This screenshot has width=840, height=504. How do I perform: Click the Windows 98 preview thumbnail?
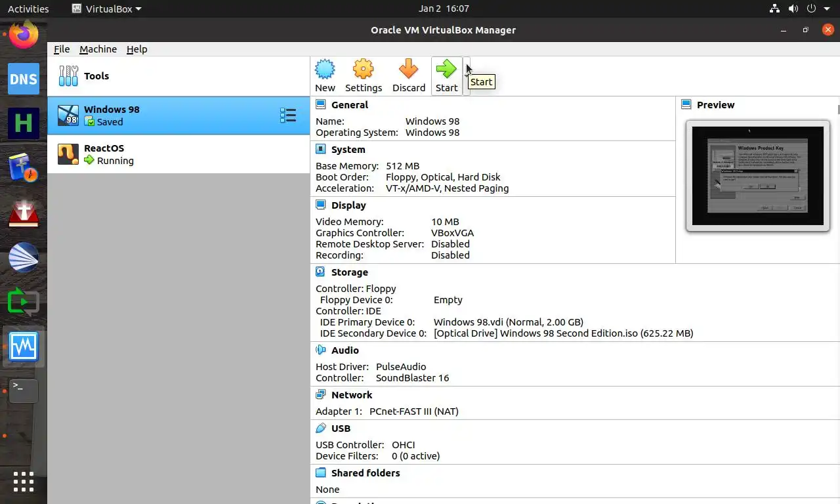pos(757,175)
